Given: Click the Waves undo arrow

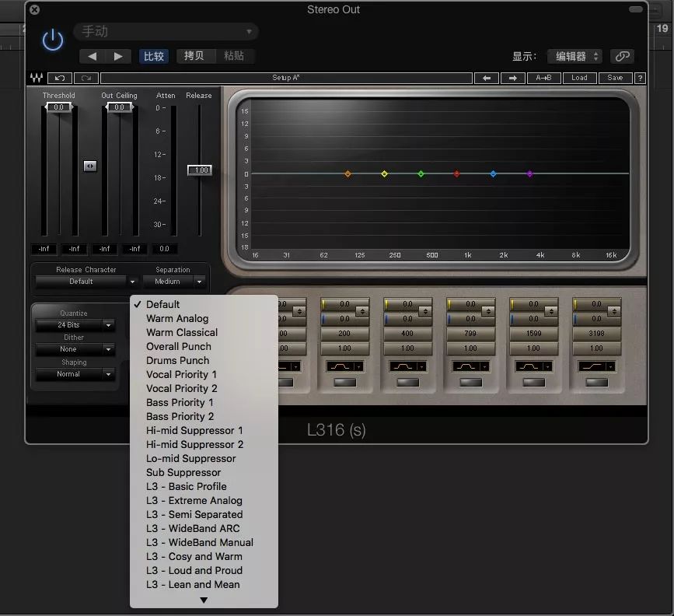Looking at the screenshot, I should tap(60, 78).
